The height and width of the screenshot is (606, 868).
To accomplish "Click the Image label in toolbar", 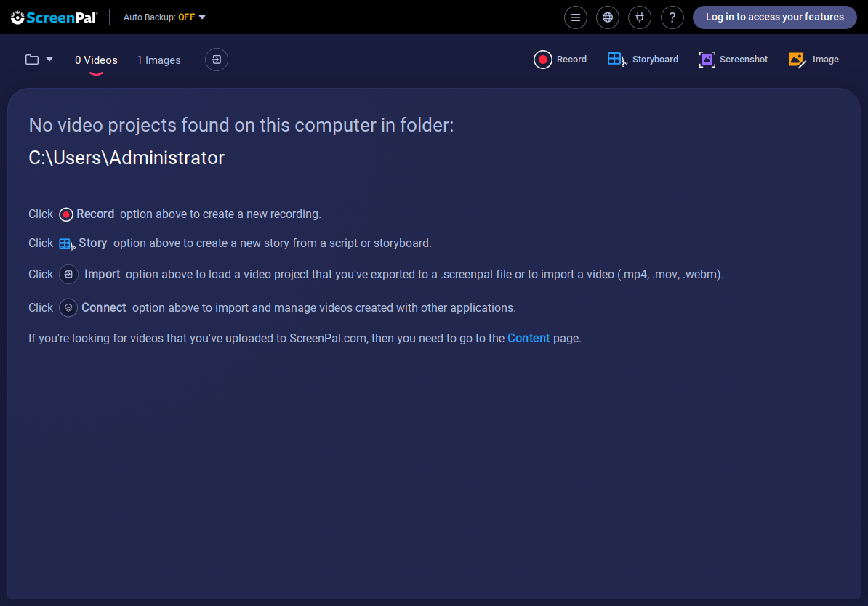I will 825,59.
